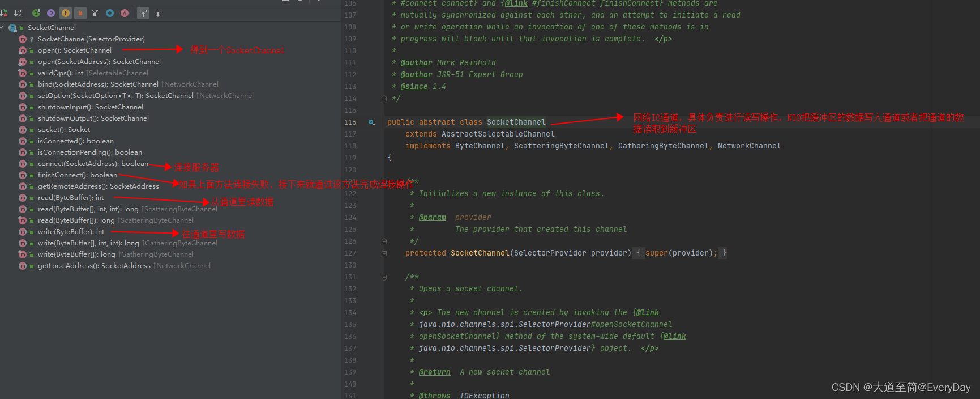Select setOption(SocketOption<T>, T) method

115,95
